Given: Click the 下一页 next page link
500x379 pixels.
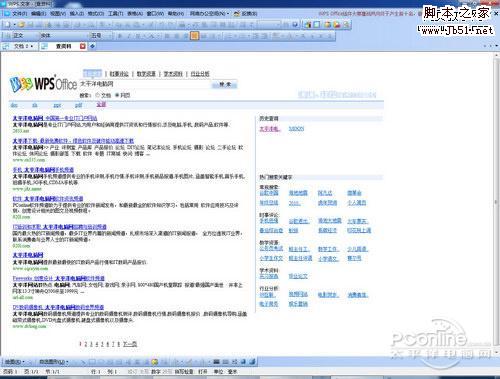Looking at the screenshot, I should pos(130,344).
